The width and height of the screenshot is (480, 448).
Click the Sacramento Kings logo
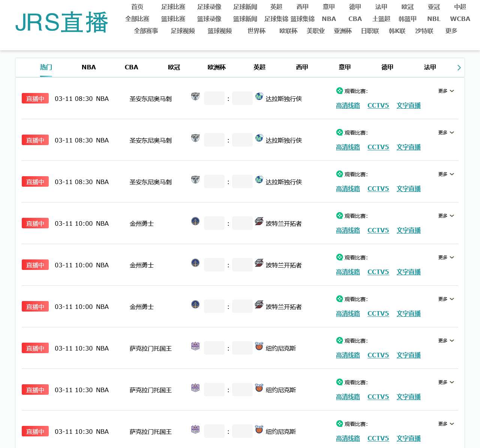[195, 346]
